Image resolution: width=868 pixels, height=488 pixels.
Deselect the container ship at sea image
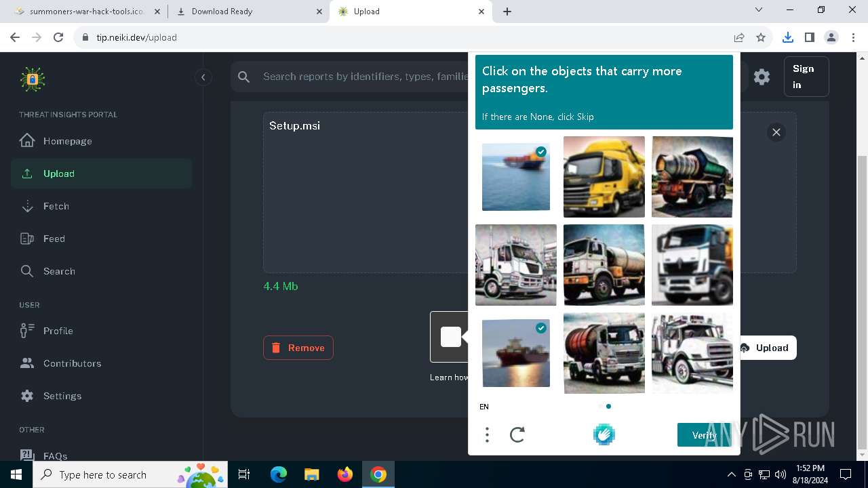[516, 177]
